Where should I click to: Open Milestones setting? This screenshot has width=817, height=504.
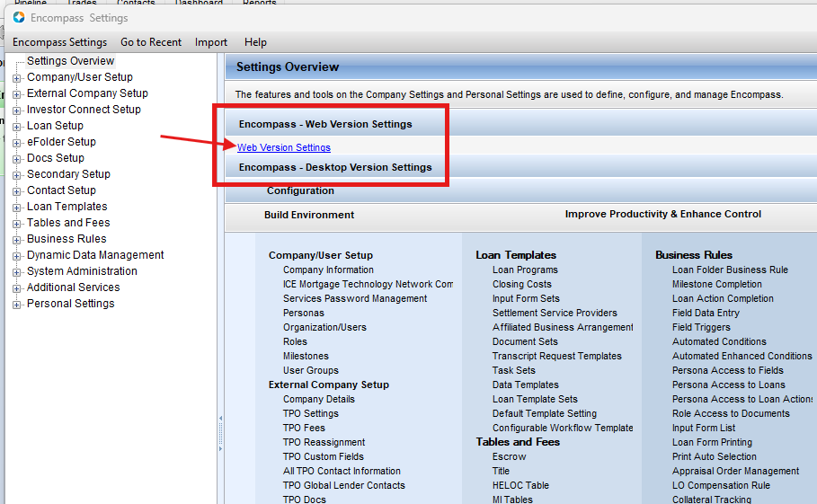(306, 356)
